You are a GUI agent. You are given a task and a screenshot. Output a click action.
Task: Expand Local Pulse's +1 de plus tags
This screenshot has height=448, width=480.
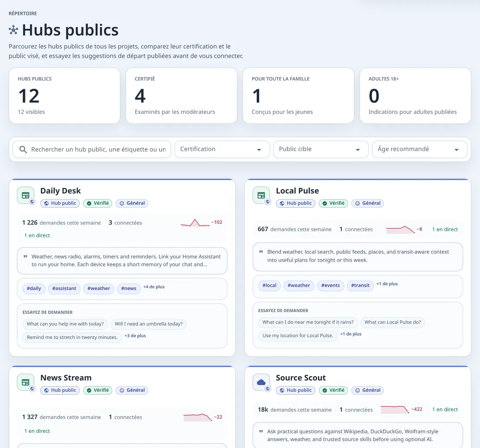click(x=387, y=284)
